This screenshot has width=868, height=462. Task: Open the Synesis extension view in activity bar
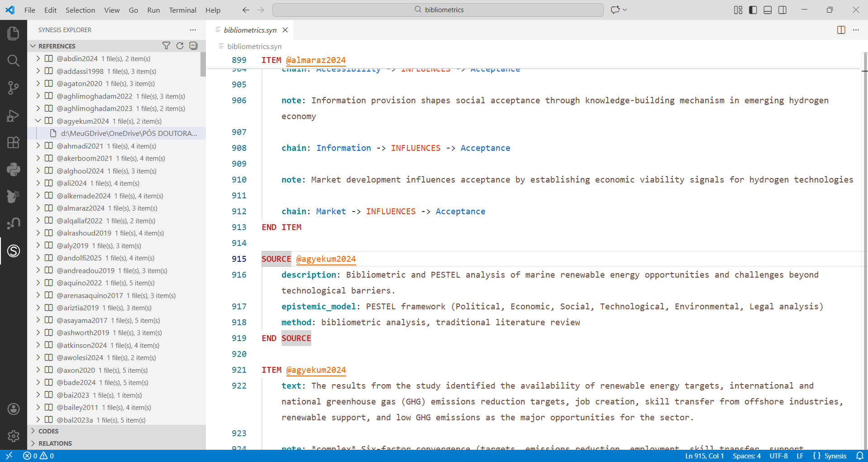tap(14, 251)
